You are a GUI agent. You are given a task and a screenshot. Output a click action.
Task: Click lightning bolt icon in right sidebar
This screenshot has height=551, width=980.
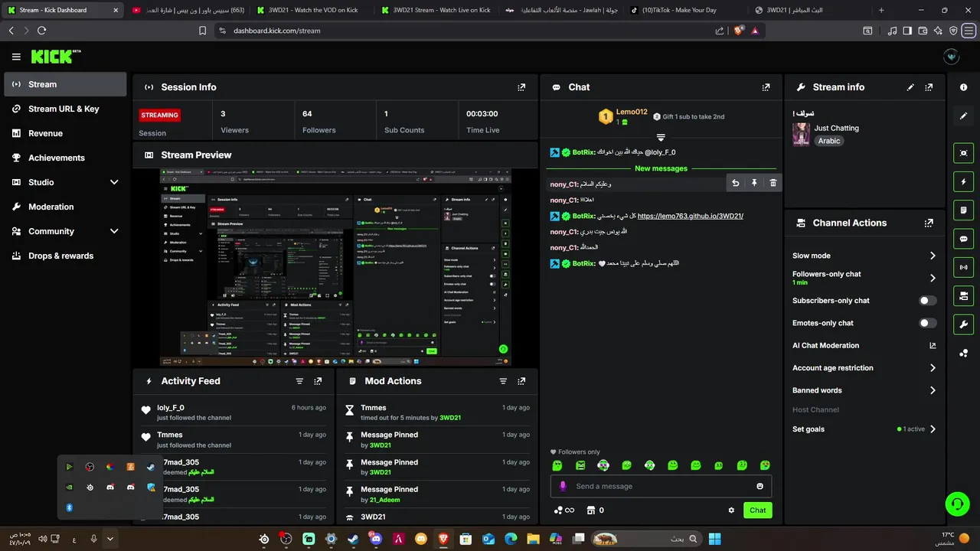point(963,182)
